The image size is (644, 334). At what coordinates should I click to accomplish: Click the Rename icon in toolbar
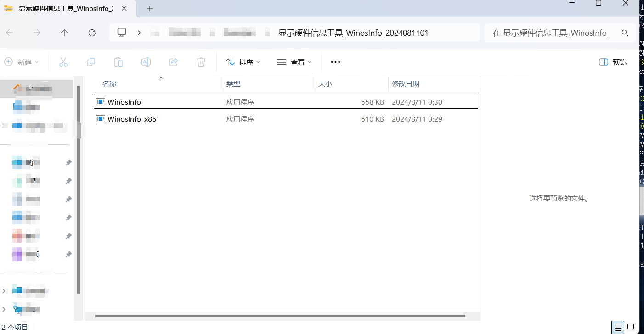(x=146, y=62)
